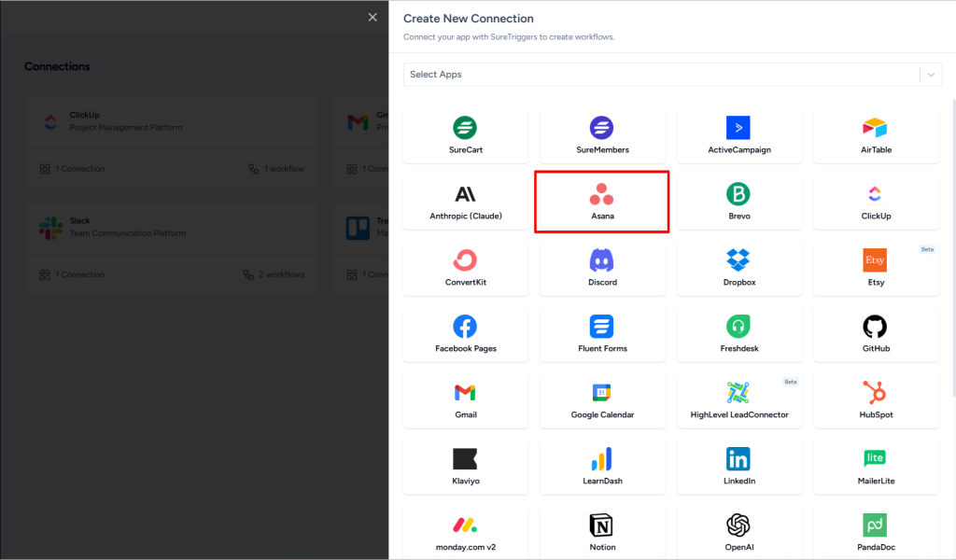Pick the Anthropic (Claude) app icon
The width and height of the screenshot is (956, 560).
[465, 194]
